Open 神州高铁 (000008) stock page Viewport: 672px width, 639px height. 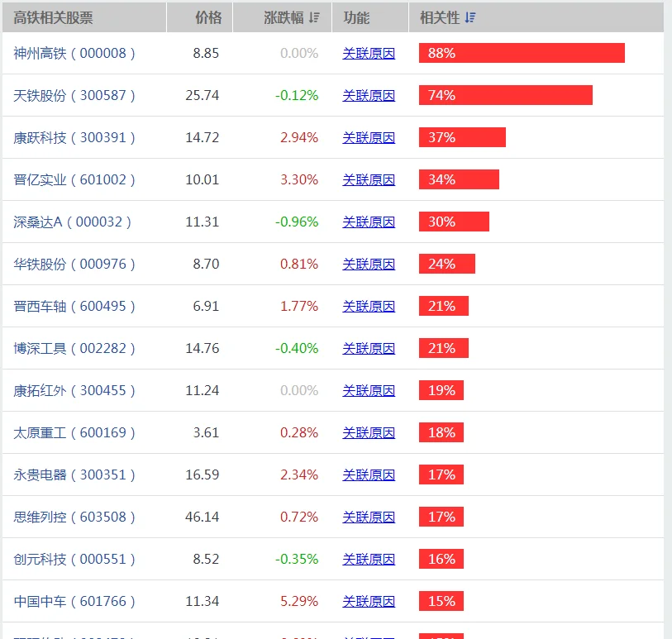coord(73,53)
